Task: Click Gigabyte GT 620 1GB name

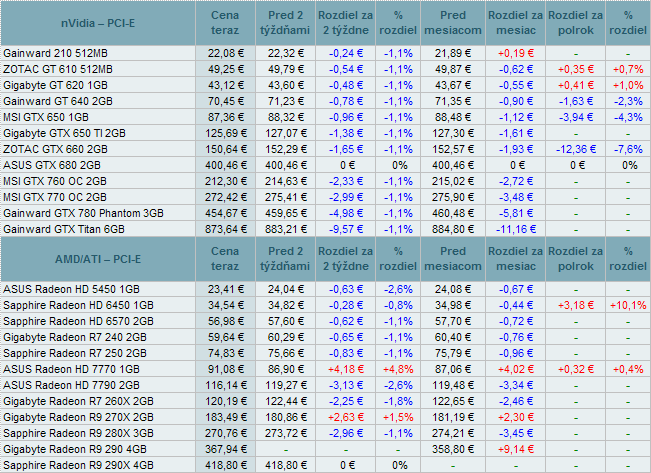Action: point(55,86)
